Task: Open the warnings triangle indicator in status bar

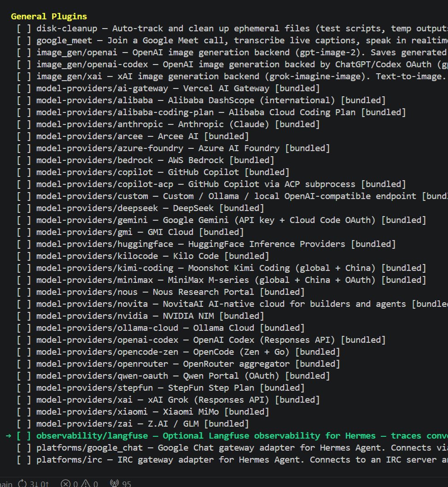Action: [89, 484]
